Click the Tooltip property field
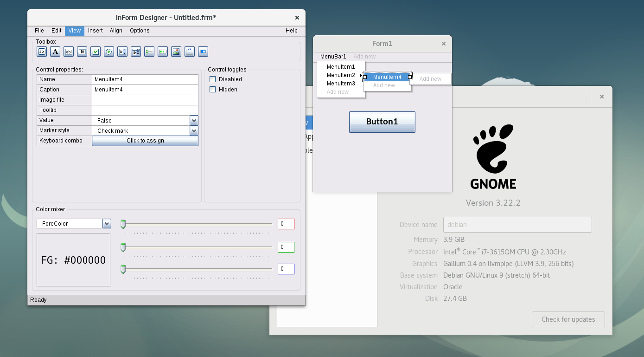The width and height of the screenshot is (644, 357). pyautogui.click(x=145, y=110)
